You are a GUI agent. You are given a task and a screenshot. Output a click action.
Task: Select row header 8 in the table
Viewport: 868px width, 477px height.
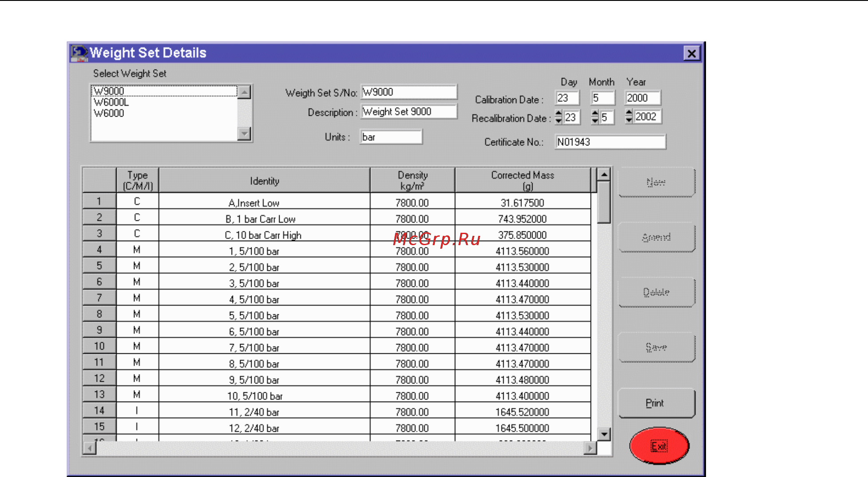(99, 314)
